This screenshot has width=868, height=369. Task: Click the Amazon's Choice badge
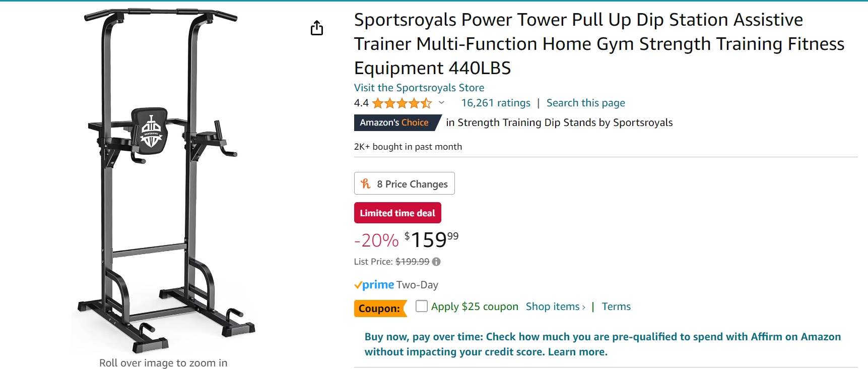[x=395, y=123]
